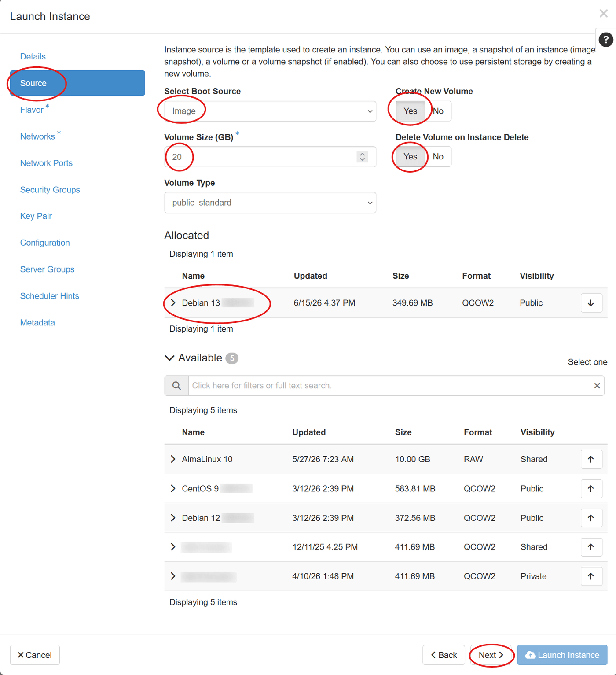Click the search magnifier icon
616x675 pixels.
coord(176,386)
